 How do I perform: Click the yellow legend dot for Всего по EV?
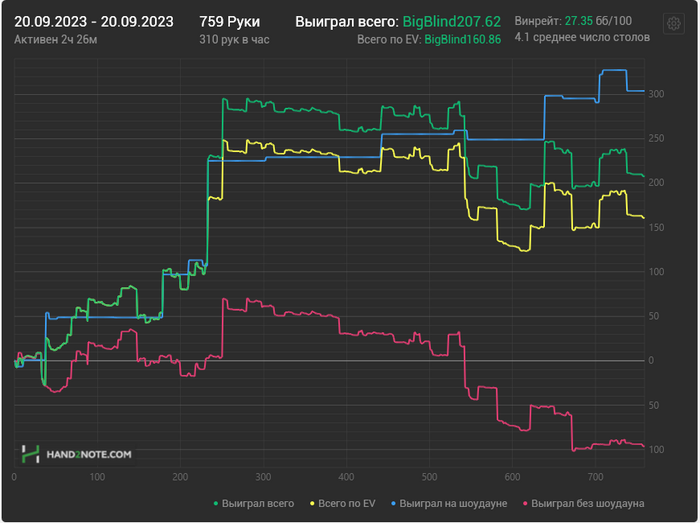pyautogui.click(x=312, y=504)
